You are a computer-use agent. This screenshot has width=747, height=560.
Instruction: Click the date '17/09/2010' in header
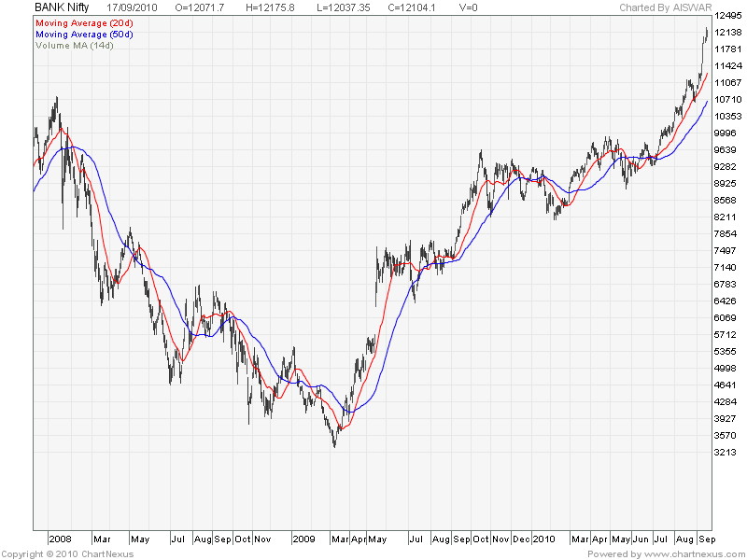132,7
